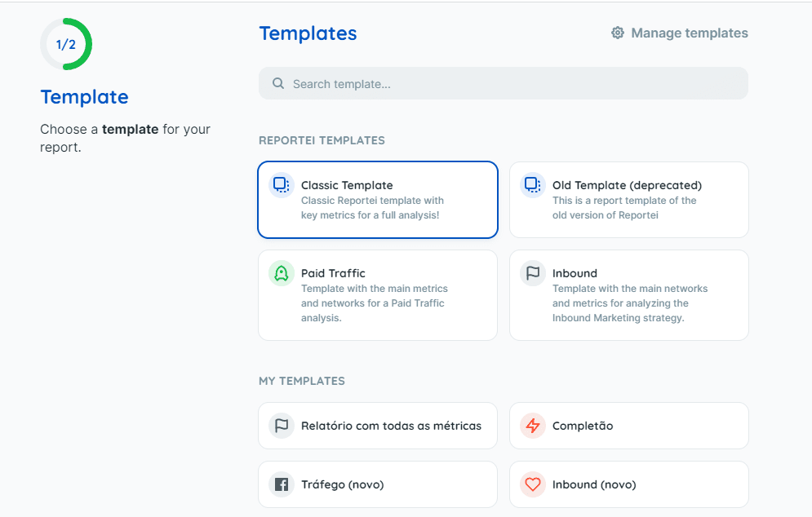Choose the Paid Traffic template card

[x=378, y=295]
